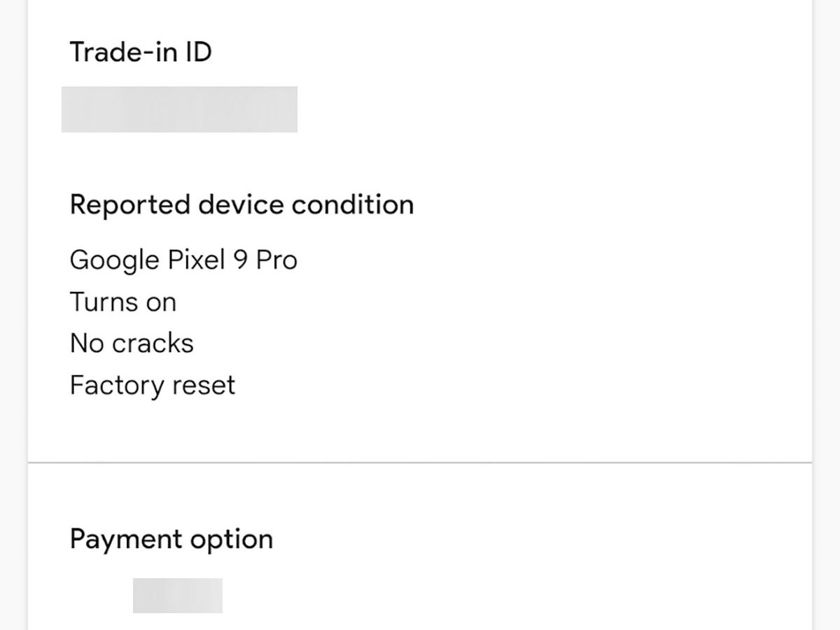Click the horizontal divider above Payment option
This screenshot has width=840, height=630.
coord(420,463)
